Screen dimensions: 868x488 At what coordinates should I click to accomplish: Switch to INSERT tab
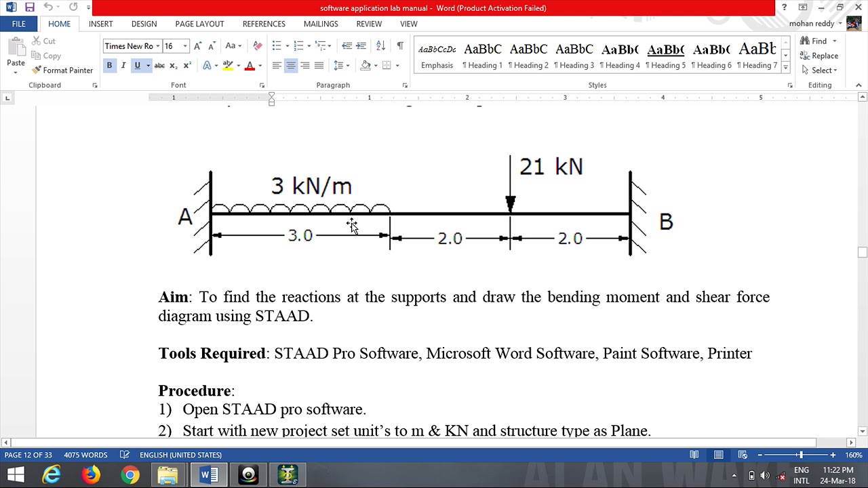pyautogui.click(x=100, y=24)
